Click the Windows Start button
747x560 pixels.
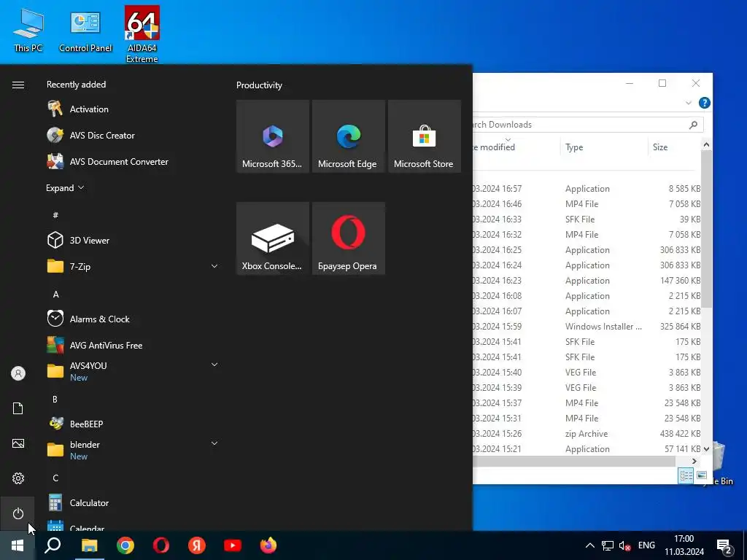[x=18, y=545]
